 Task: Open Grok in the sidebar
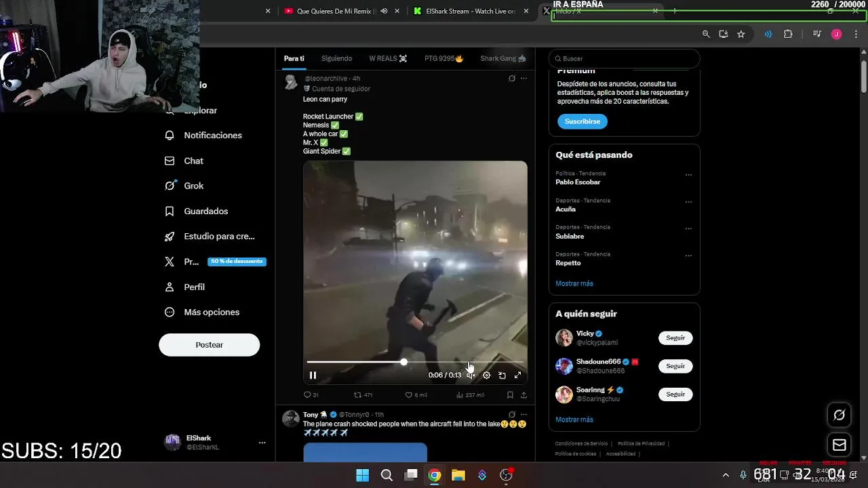point(184,186)
